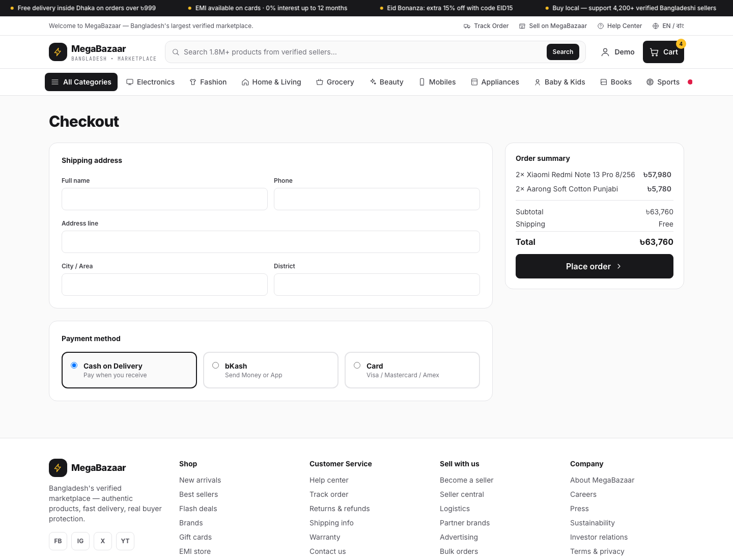The width and height of the screenshot is (733, 560).
Task: Open Flash deals footer link
Action: click(198, 509)
